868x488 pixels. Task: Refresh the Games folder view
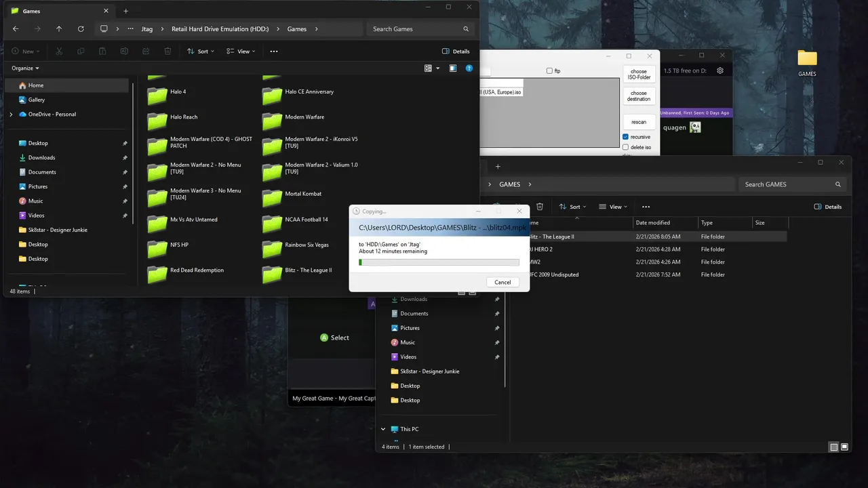click(x=81, y=29)
